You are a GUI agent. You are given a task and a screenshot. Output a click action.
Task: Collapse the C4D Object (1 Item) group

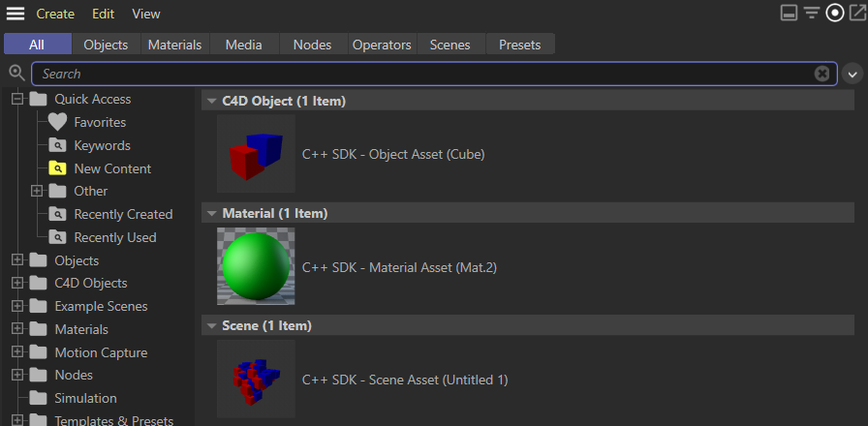[x=211, y=101]
